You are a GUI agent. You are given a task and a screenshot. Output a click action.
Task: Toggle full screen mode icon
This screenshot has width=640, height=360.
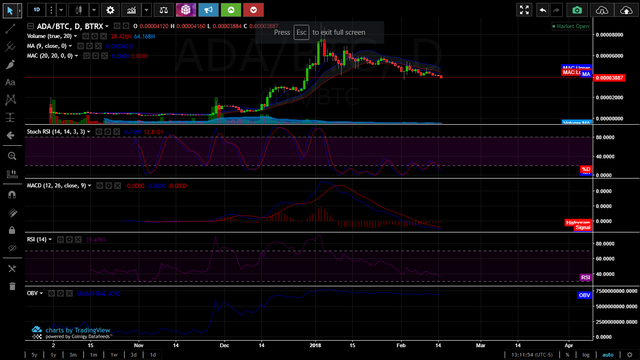coord(524,10)
